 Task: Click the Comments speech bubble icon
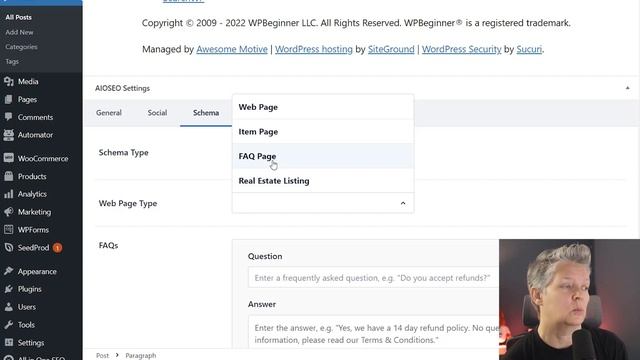click(x=9, y=117)
